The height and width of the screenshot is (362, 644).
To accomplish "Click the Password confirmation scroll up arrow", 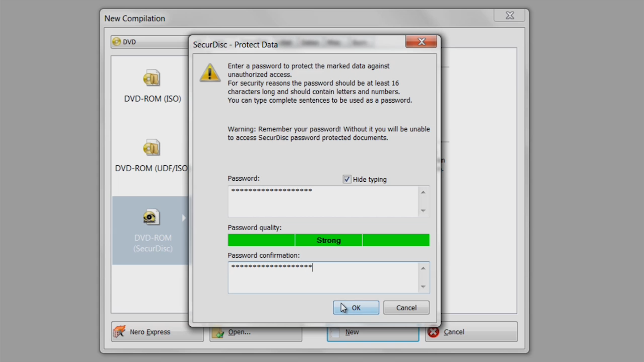I will (423, 268).
